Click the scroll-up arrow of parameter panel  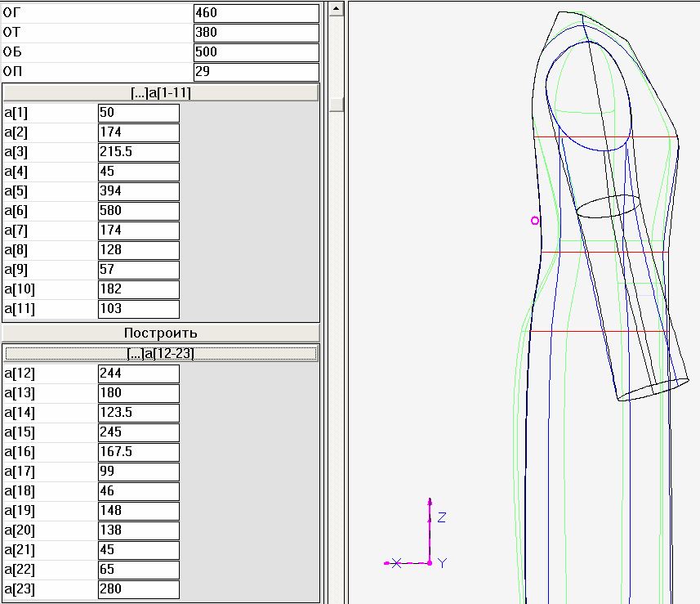[x=337, y=9]
